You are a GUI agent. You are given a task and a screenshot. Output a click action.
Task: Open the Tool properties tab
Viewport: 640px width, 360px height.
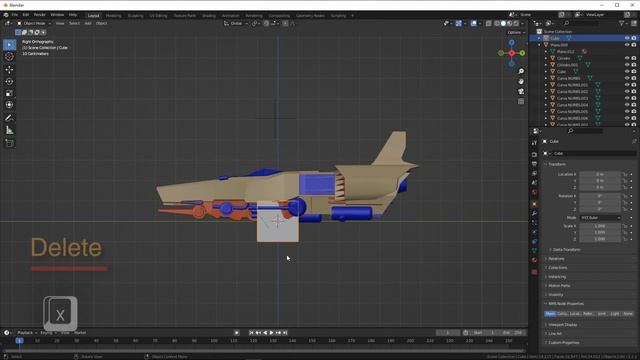[534, 143]
